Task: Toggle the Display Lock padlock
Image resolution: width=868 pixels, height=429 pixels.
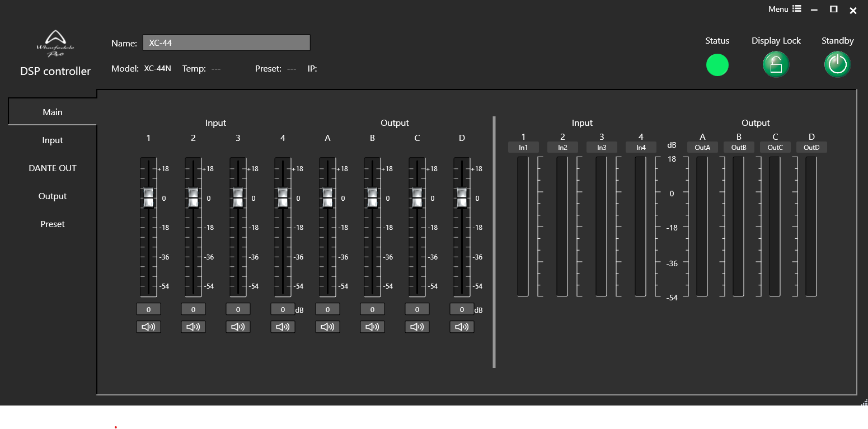Action: point(776,65)
